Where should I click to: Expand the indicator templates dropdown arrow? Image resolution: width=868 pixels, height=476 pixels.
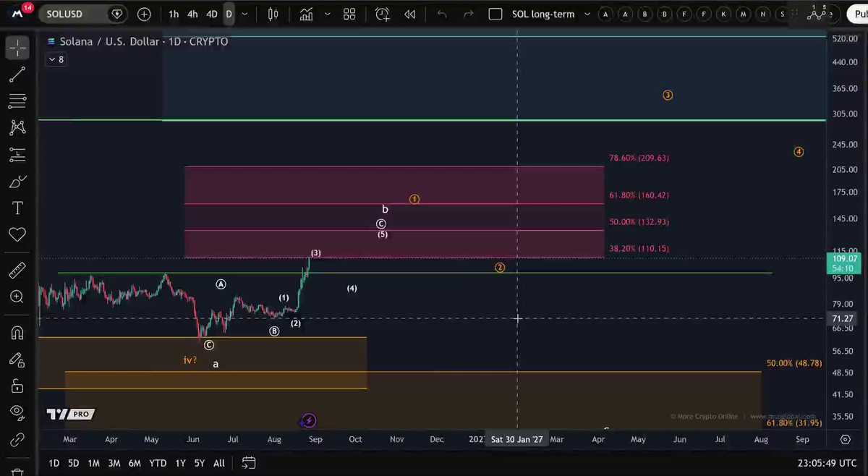coord(328,14)
